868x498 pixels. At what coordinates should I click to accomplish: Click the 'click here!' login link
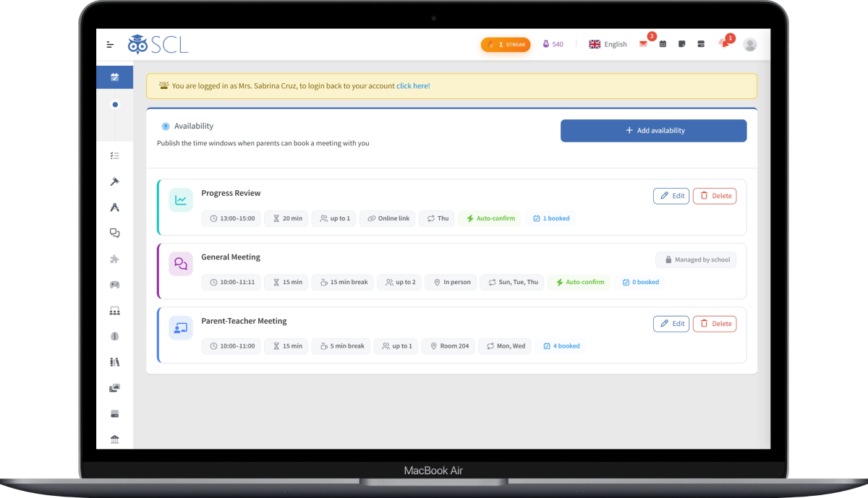point(413,86)
